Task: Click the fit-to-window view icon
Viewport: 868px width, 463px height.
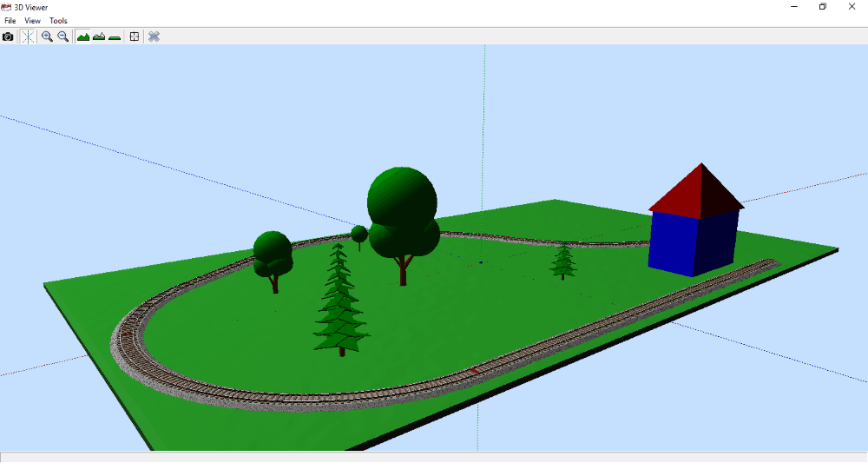Action: (x=135, y=36)
